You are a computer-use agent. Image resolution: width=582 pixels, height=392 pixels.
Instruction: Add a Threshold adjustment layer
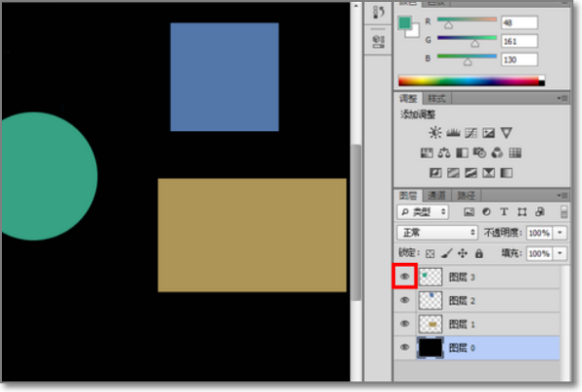(x=470, y=173)
